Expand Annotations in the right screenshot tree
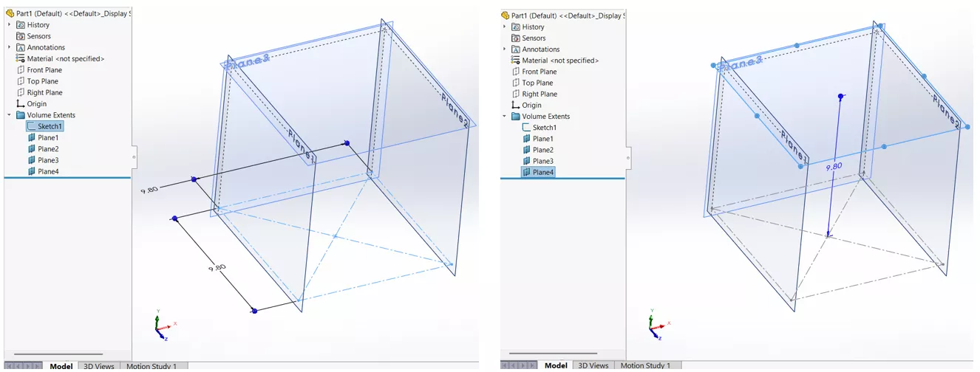Viewport: 980px width, 372px height. pos(505,49)
